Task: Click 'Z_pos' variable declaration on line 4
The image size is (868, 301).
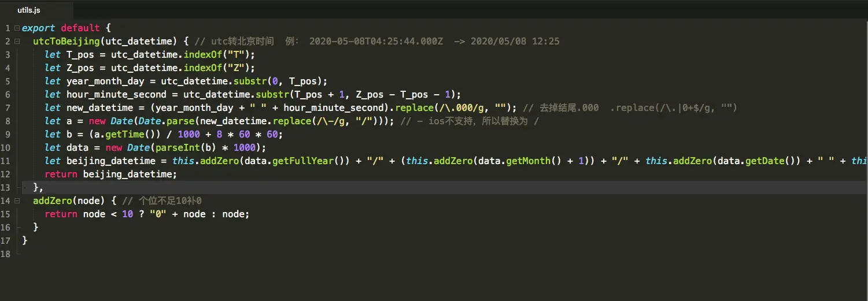Action: click(80, 68)
